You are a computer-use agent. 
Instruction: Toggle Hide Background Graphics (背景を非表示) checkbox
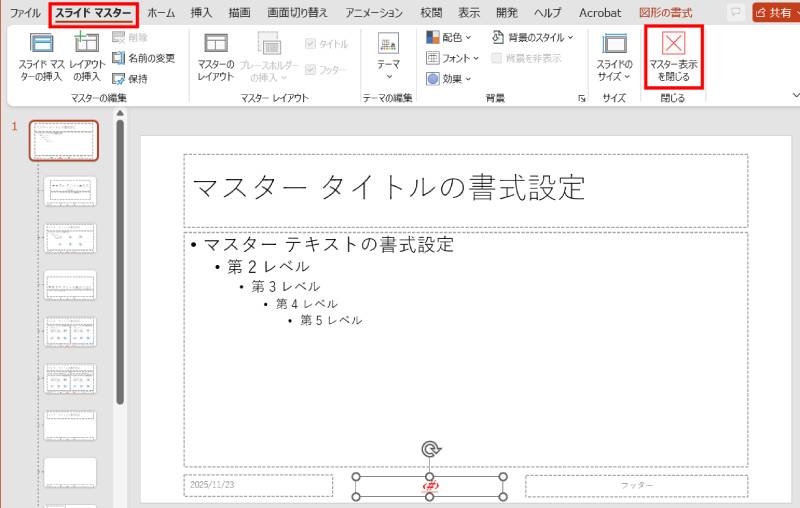click(526, 58)
